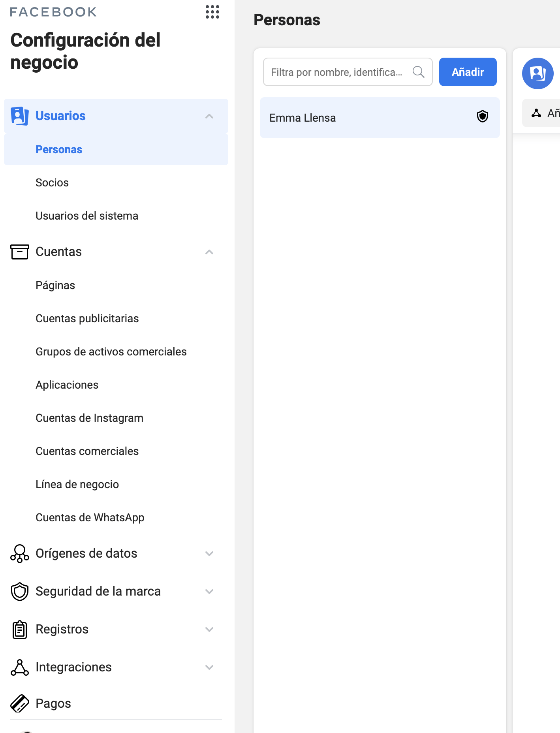
Task: Select the Emma Llensa row
Action: (x=380, y=118)
